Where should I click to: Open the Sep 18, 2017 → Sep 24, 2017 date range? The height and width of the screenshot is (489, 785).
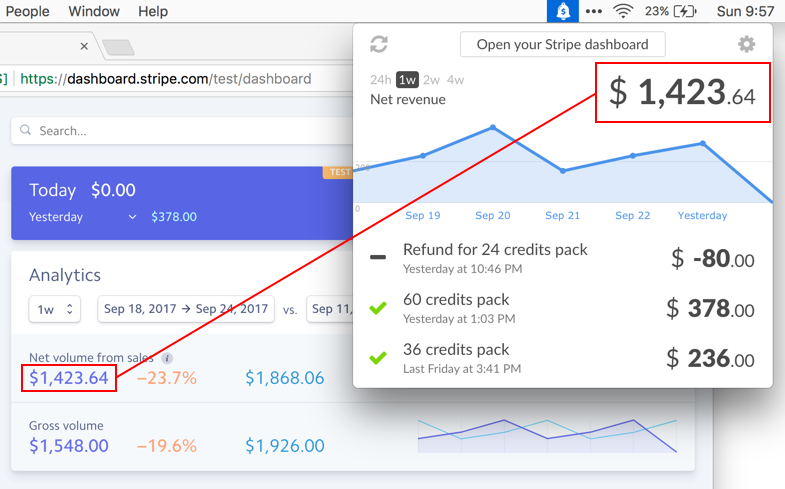(186, 309)
